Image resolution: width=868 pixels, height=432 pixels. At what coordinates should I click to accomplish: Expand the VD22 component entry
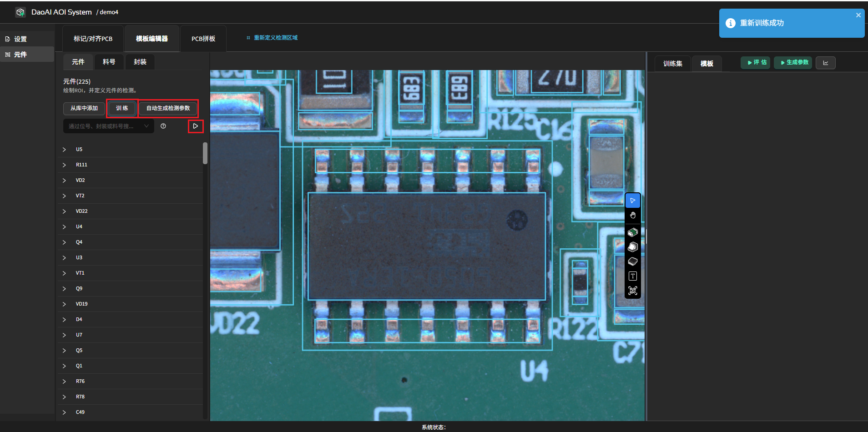pyautogui.click(x=64, y=211)
